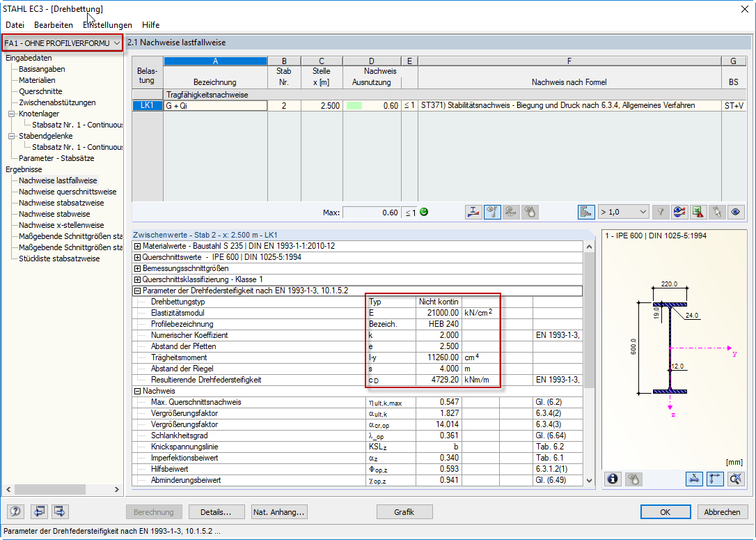Click Abbrechen to cancel
The height and width of the screenshot is (540, 756).
pos(722,512)
